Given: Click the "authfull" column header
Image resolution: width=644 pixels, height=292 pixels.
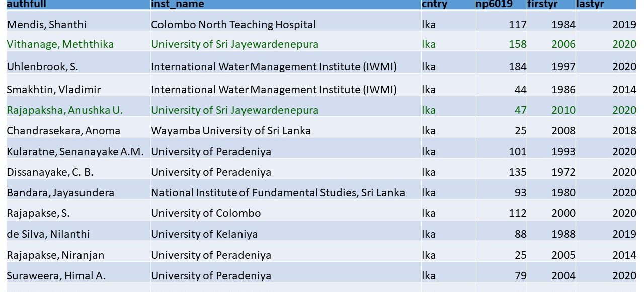Looking at the screenshot, I should click(26, 4).
